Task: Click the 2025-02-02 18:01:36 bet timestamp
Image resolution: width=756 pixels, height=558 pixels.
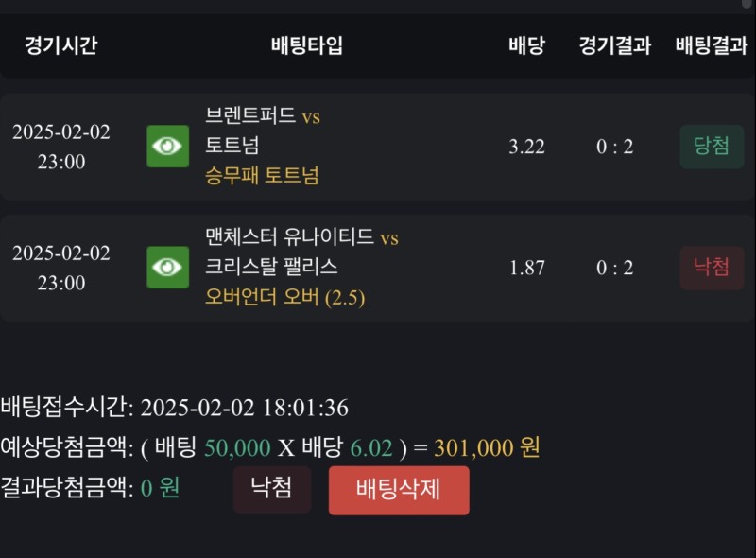Action: click(x=244, y=409)
